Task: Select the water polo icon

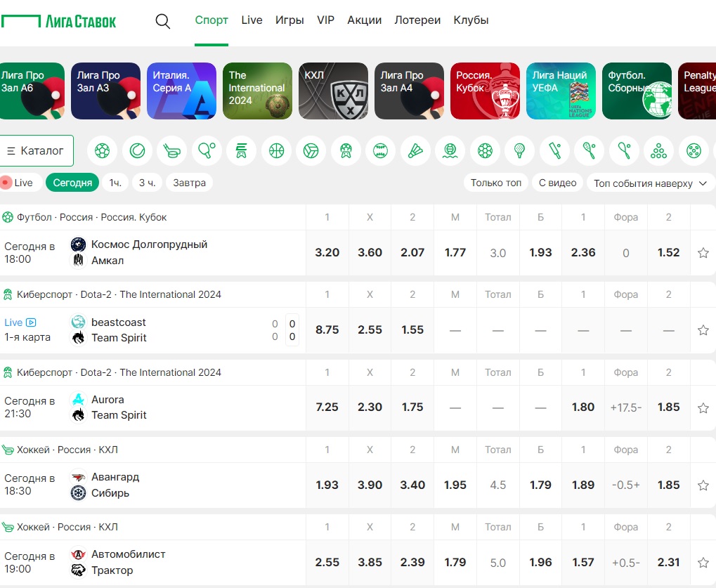Action: click(450, 150)
